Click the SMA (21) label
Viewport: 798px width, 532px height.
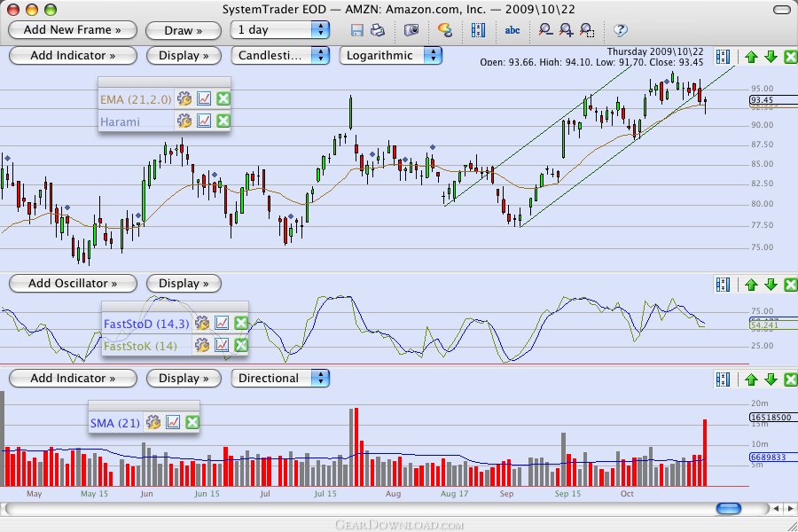tap(115, 423)
